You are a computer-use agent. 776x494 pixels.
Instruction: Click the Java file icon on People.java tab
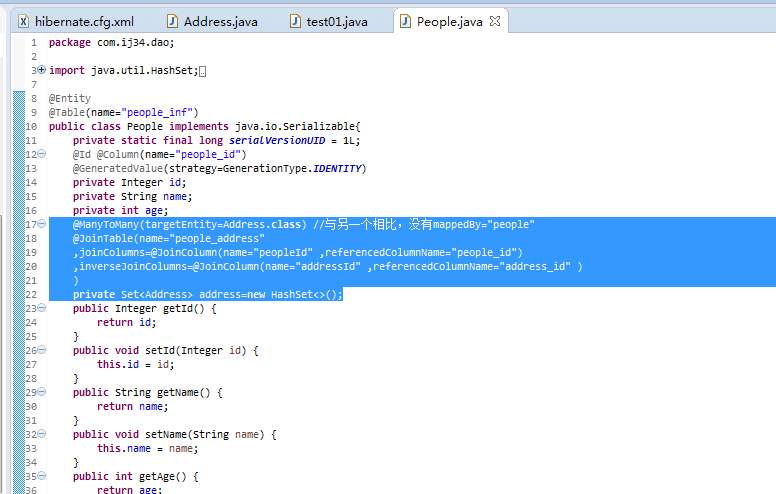point(405,21)
